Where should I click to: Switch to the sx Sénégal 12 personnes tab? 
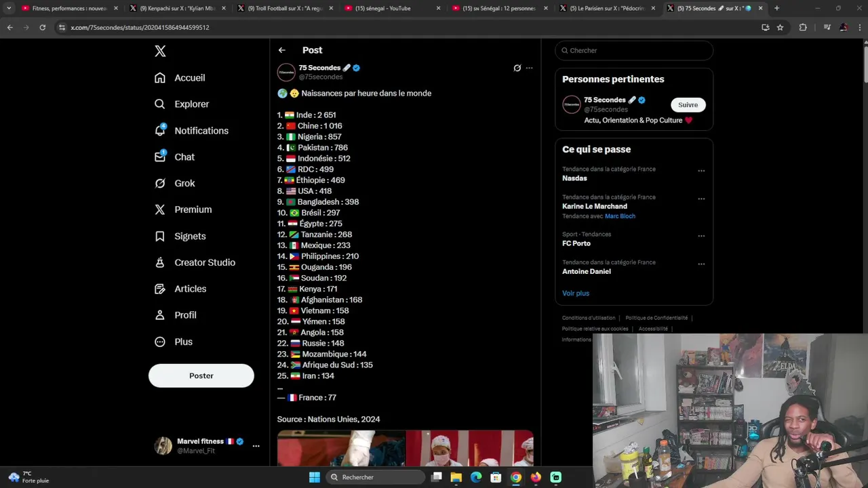click(x=499, y=8)
